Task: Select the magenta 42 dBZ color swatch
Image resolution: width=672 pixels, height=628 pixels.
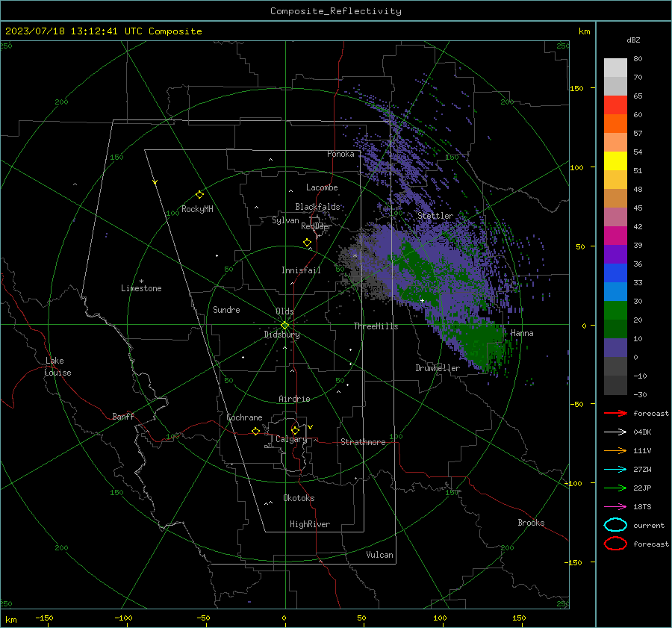Action: pos(615,235)
